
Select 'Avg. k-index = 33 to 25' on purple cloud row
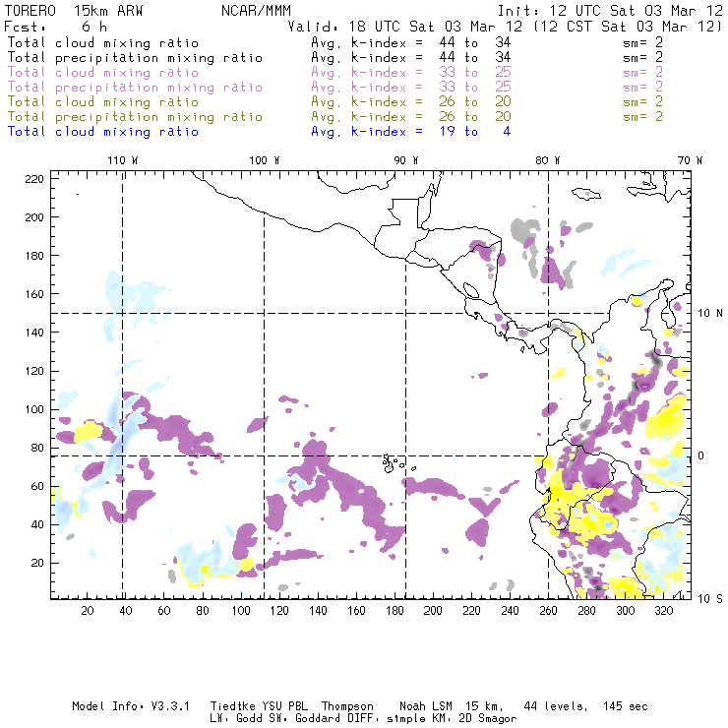[x=411, y=73]
